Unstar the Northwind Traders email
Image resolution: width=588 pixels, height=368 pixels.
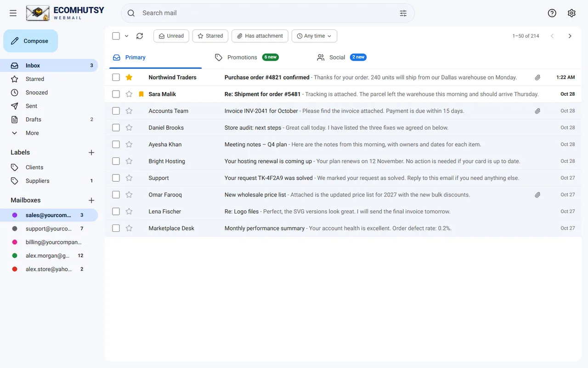point(129,77)
